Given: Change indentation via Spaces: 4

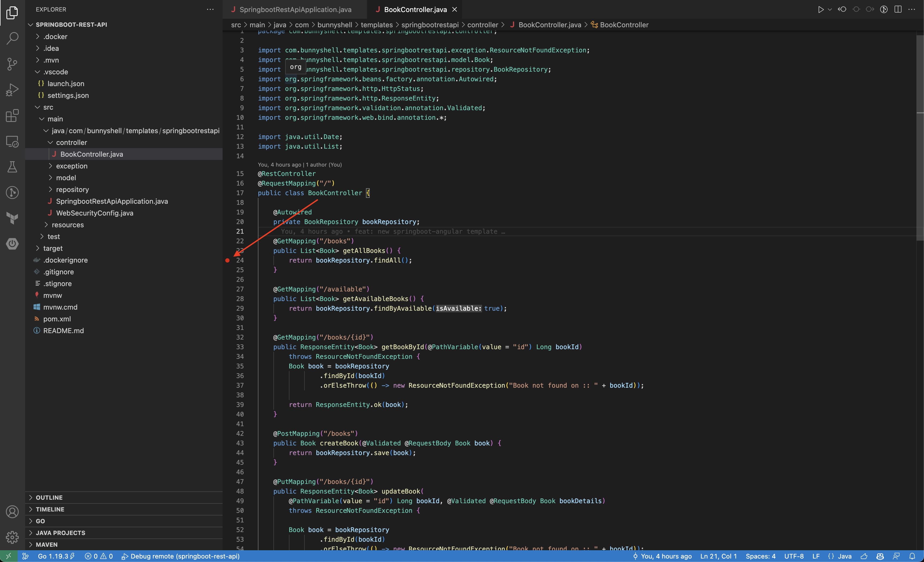Looking at the screenshot, I should pyautogui.click(x=761, y=556).
